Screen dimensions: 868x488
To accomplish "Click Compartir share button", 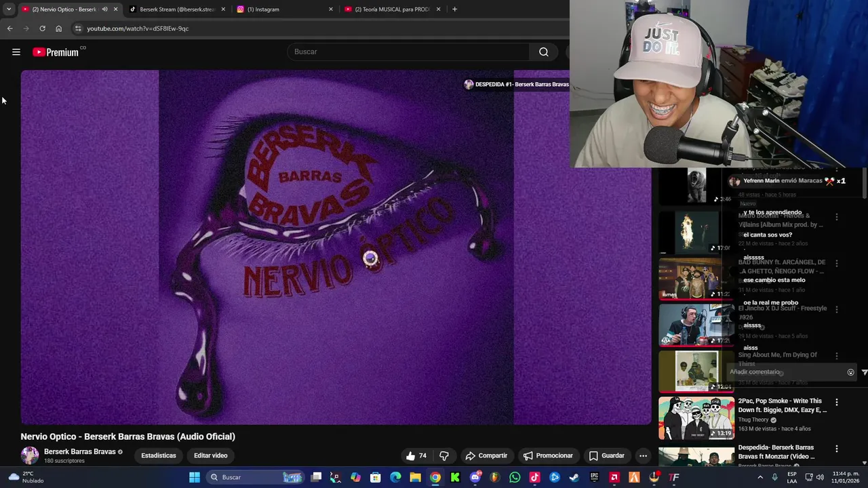I will pyautogui.click(x=486, y=455).
